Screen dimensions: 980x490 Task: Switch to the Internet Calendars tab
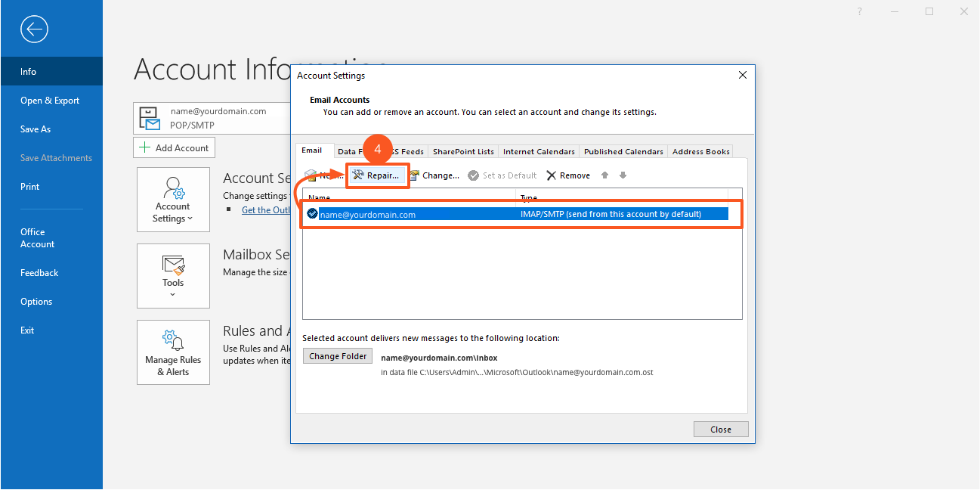539,151
